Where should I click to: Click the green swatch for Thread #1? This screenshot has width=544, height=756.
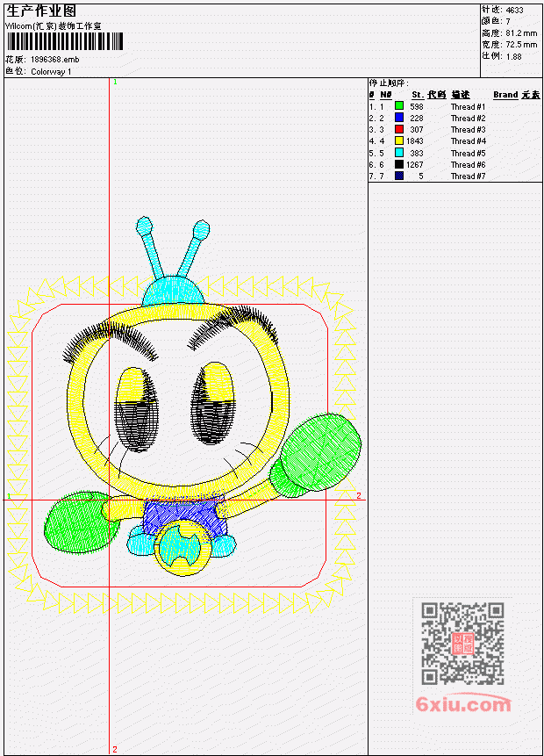click(399, 105)
